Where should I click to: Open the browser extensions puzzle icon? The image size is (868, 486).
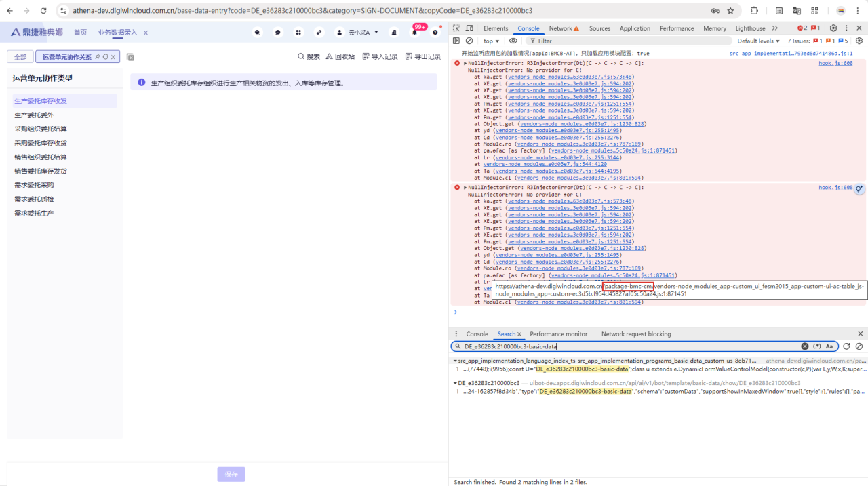click(x=754, y=11)
